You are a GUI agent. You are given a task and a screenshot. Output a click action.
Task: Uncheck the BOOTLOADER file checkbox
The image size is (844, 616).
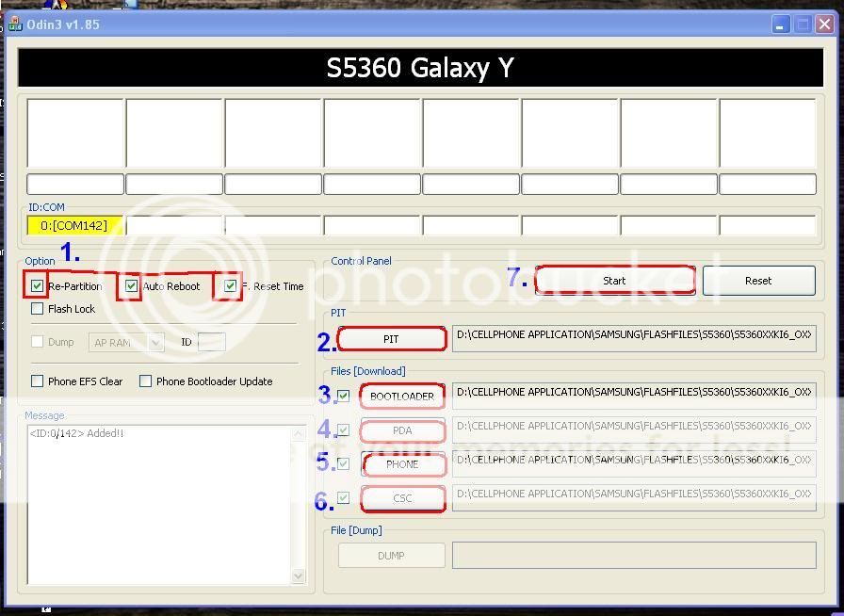[344, 397]
